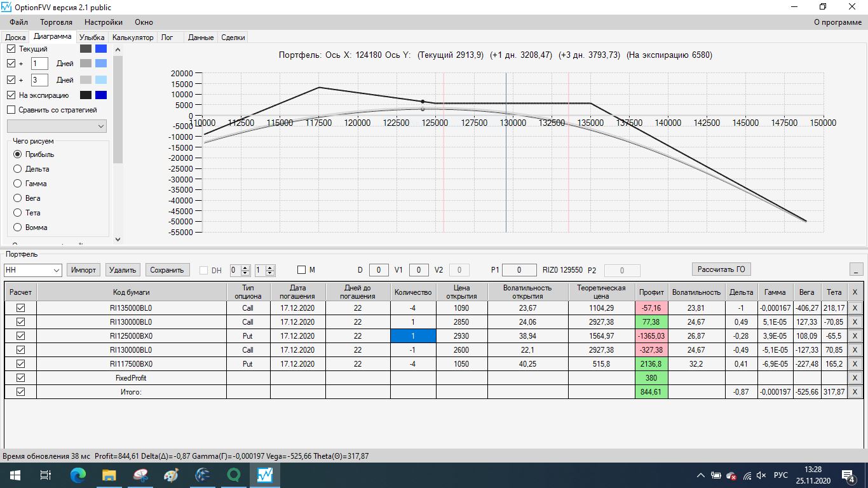Click the Windows Start button
868x488 pixels.
tap(15, 475)
